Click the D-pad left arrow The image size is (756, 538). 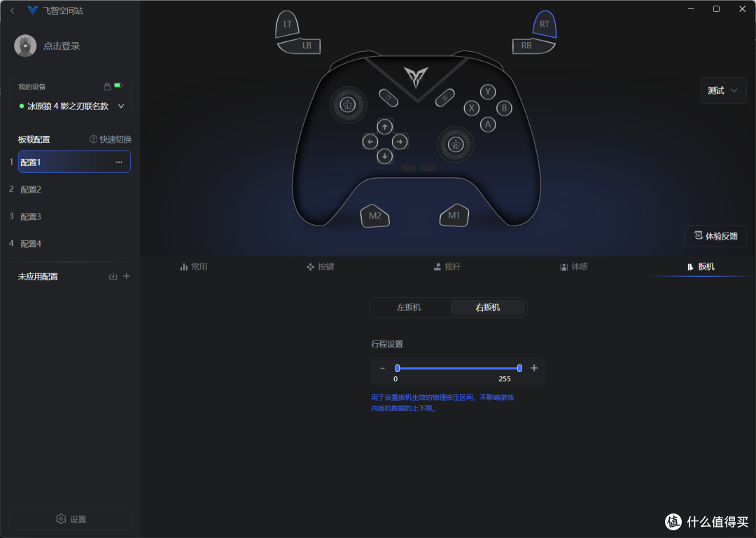[370, 142]
